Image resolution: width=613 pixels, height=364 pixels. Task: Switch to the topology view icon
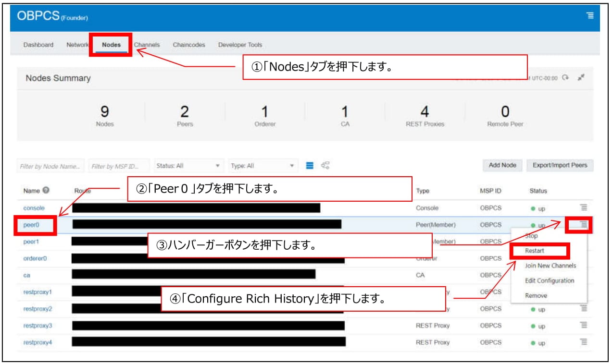[x=325, y=166]
